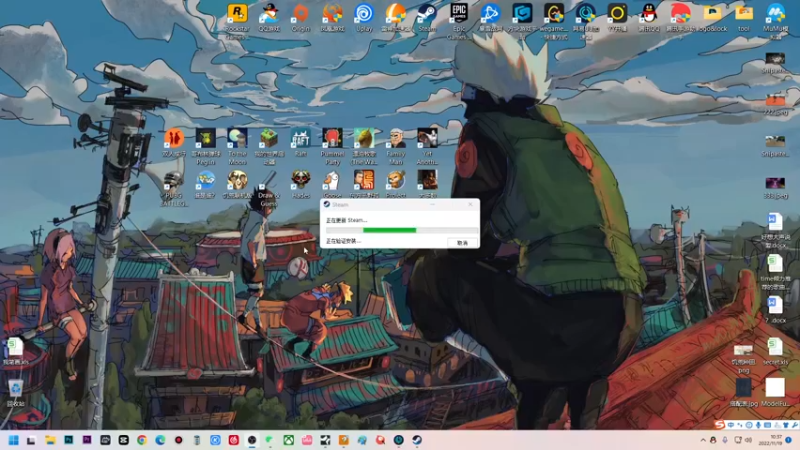
Task: Launch the Epic Games desktop shortcut
Action: [x=459, y=20]
